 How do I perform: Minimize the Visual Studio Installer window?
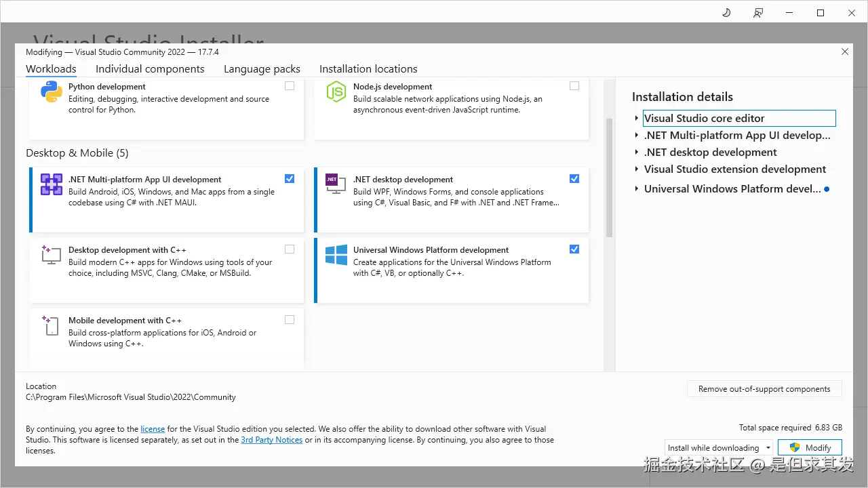789,12
